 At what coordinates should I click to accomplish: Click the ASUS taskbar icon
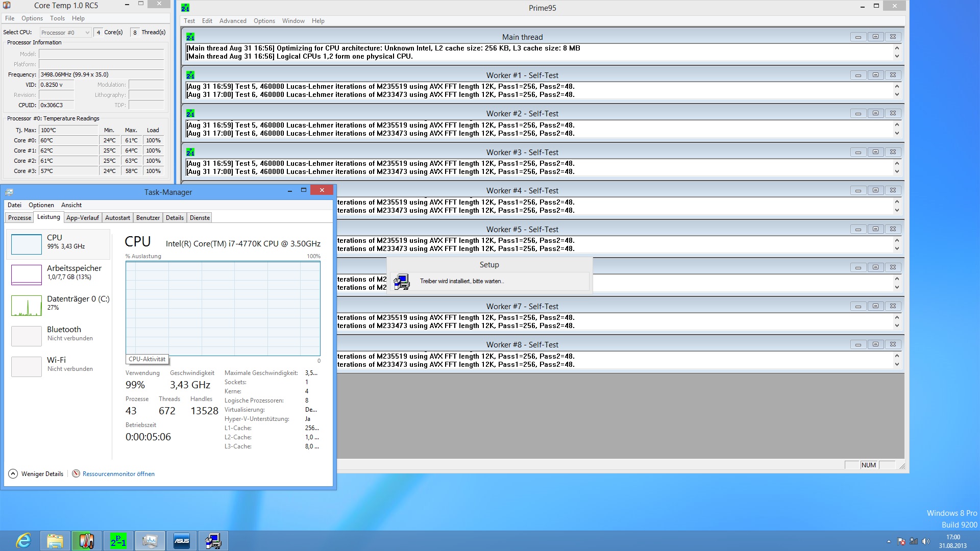point(182,541)
